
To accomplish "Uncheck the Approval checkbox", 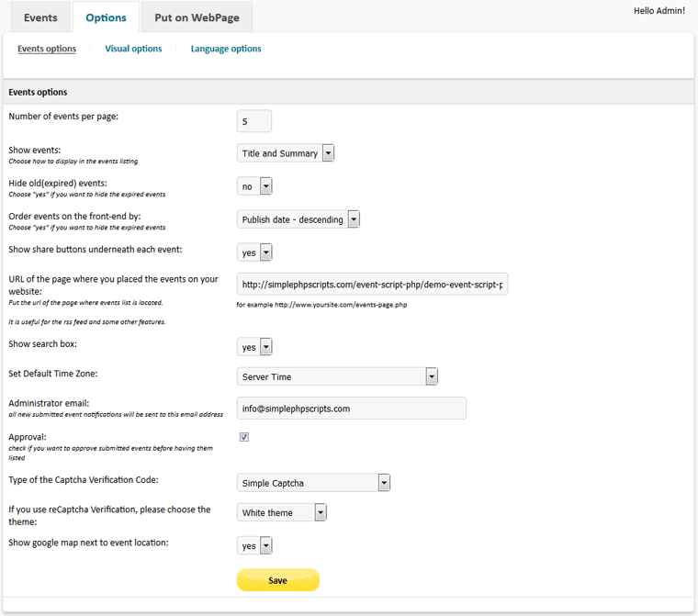I will pyautogui.click(x=244, y=438).
